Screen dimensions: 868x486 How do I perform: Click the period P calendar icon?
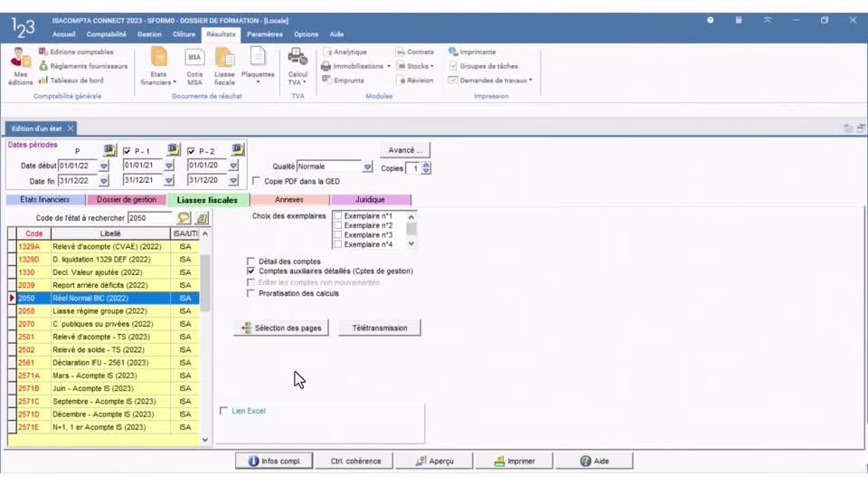[109, 149]
